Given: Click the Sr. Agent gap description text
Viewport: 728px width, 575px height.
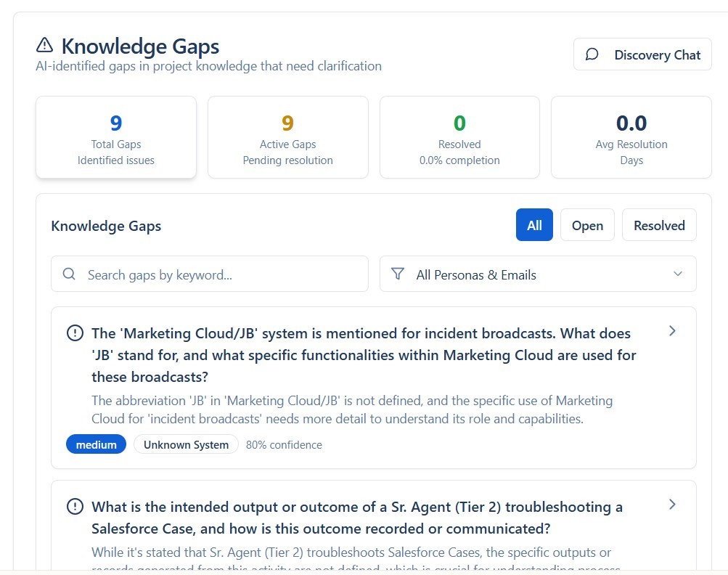Looking at the screenshot, I should click(x=355, y=560).
